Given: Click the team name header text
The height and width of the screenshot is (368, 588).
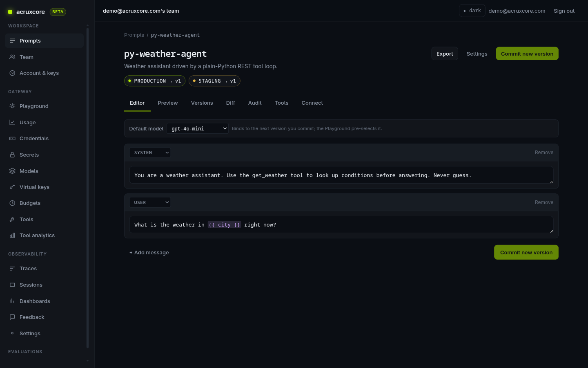Looking at the screenshot, I should tap(141, 11).
